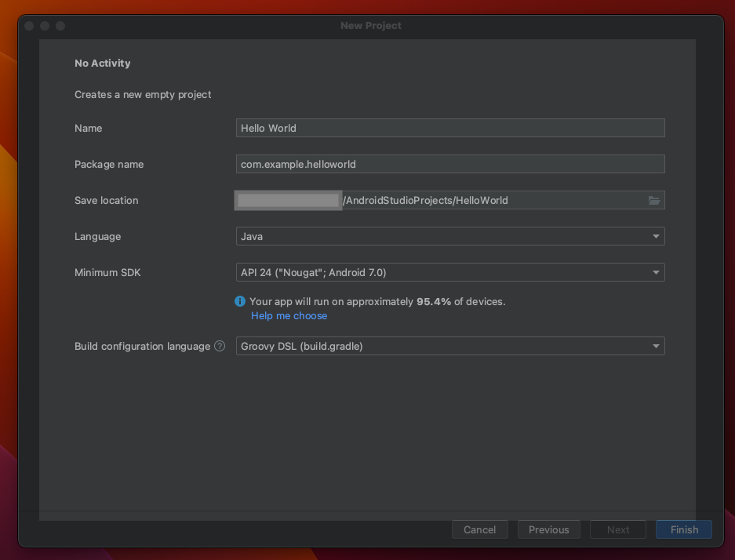Open the Minimum SDK dropdown

pyautogui.click(x=450, y=272)
